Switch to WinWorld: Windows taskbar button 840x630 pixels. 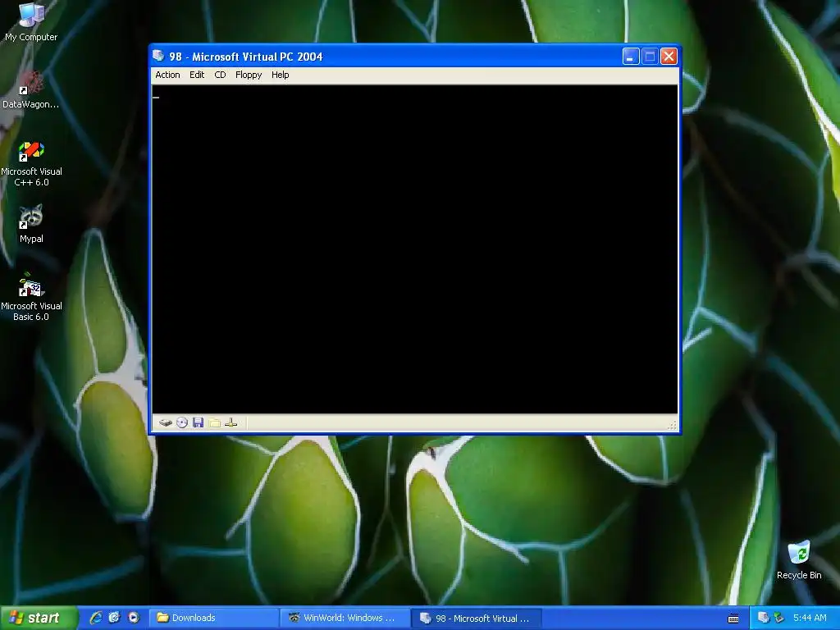345,619
